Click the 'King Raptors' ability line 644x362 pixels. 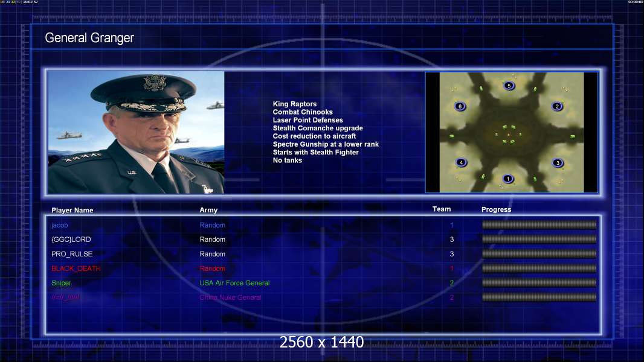tap(295, 104)
